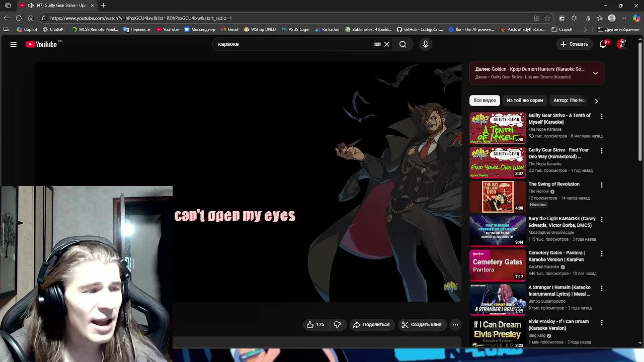Open the Edge Copilot sidebar icon
This screenshot has height=362, width=644.
tap(636, 18)
